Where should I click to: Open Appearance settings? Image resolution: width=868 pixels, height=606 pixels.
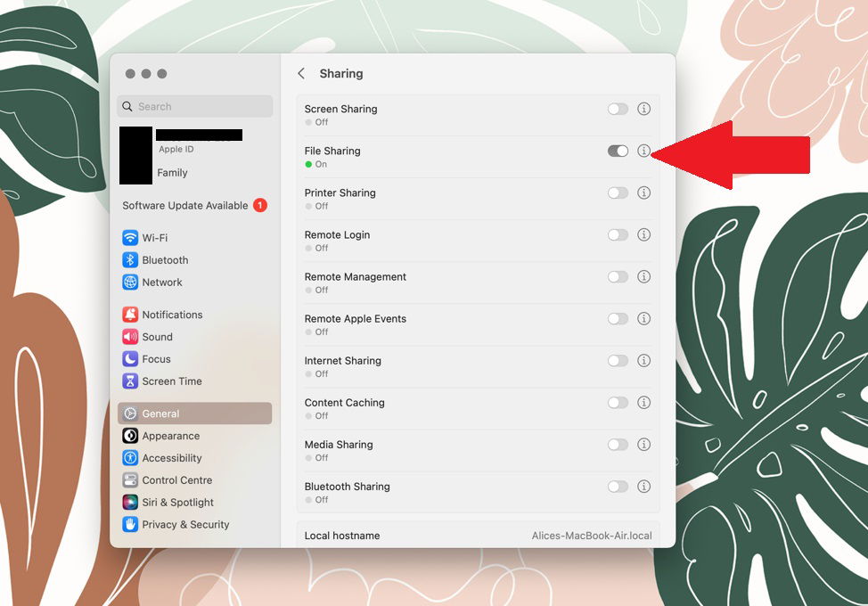point(170,435)
